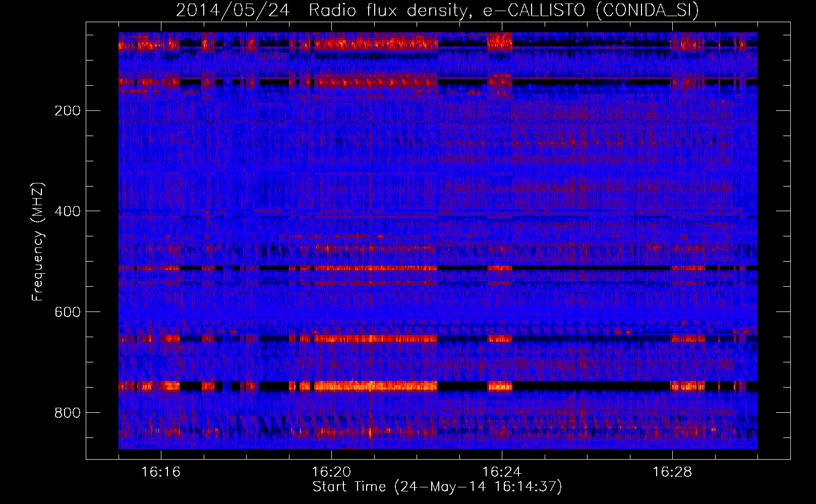This screenshot has height=504, width=816.
Task: Click the 'Start Time (24-May-14 16:14:37)' label
Action: pyautogui.click(x=437, y=487)
